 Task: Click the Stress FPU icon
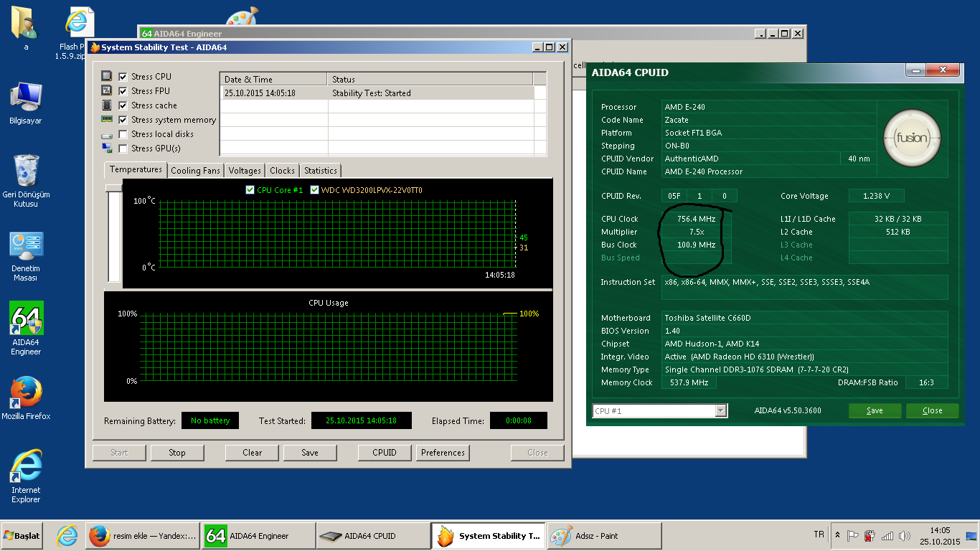[x=107, y=90]
